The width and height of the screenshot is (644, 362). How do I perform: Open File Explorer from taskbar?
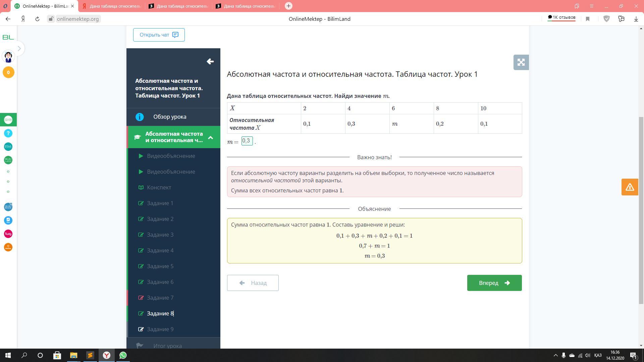pos(74,355)
